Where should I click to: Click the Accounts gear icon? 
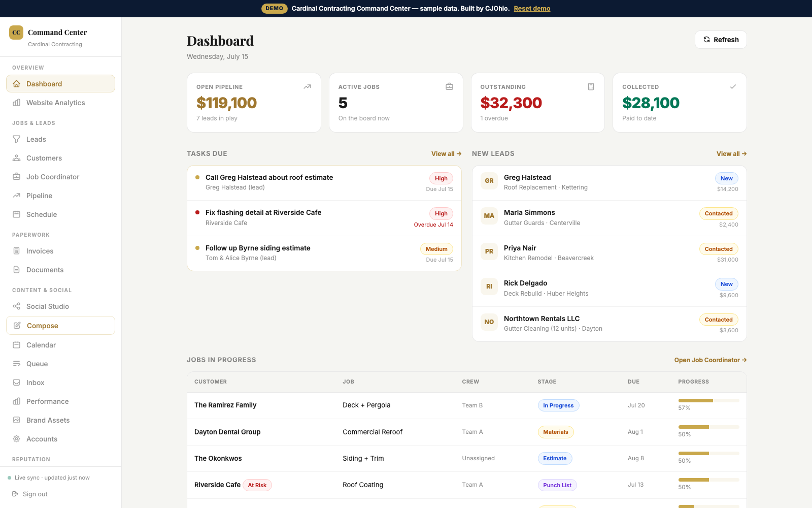click(17, 439)
